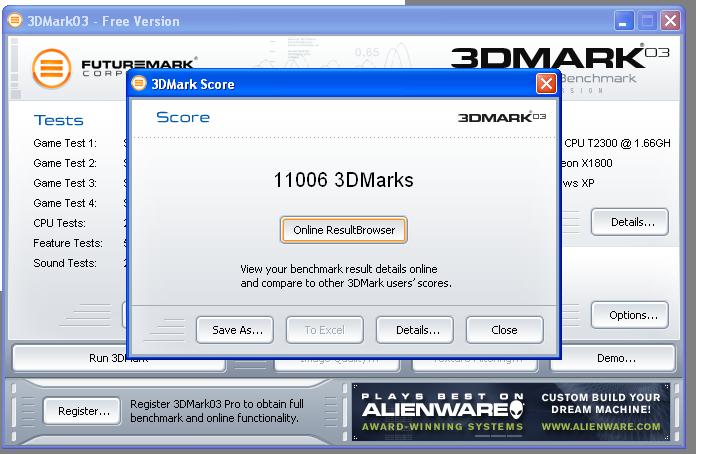
Task: Click the 'Tests' heading
Action: (58, 120)
